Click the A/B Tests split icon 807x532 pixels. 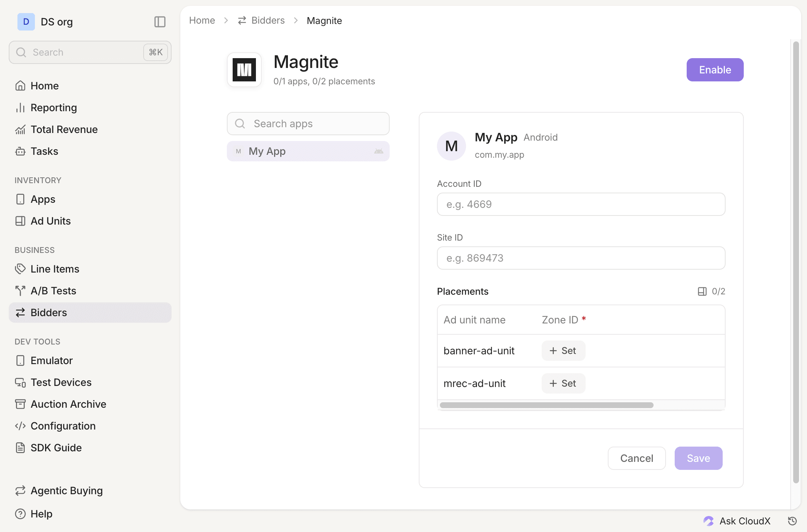tap(20, 291)
